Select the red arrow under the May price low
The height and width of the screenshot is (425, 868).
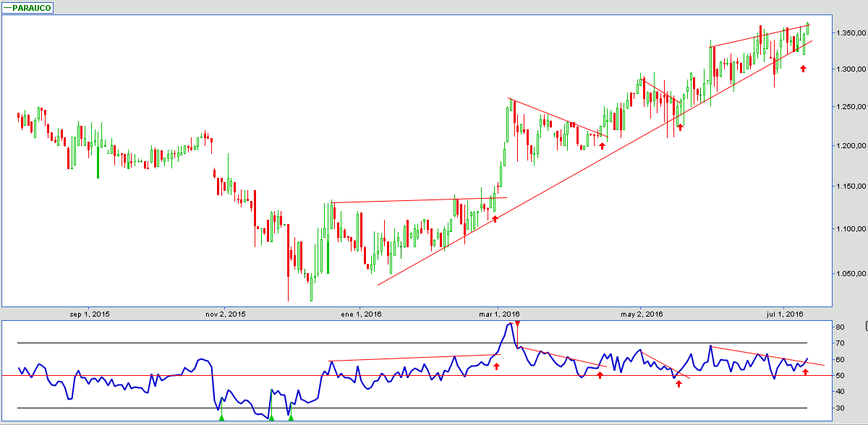click(x=680, y=126)
